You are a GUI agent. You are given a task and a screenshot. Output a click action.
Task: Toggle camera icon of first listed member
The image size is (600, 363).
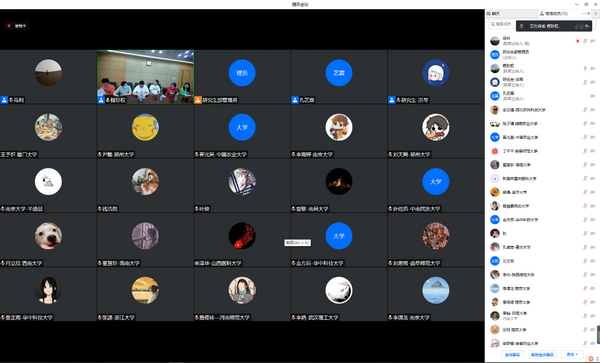(x=593, y=41)
